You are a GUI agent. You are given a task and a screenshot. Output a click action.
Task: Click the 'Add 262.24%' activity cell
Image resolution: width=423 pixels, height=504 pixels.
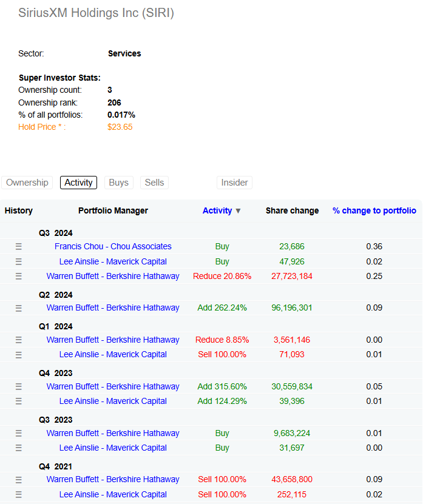pyautogui.click(x=222, y=307)
